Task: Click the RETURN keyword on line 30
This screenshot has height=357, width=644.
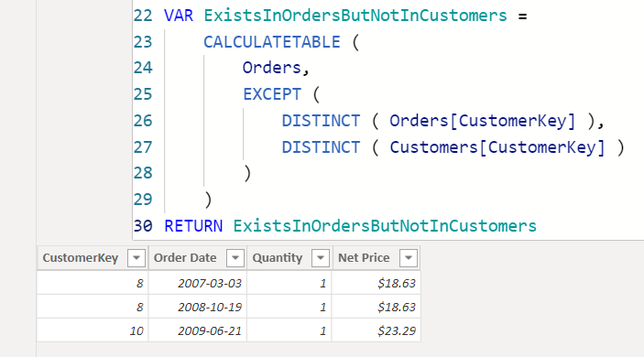Action: click(193, 226)
